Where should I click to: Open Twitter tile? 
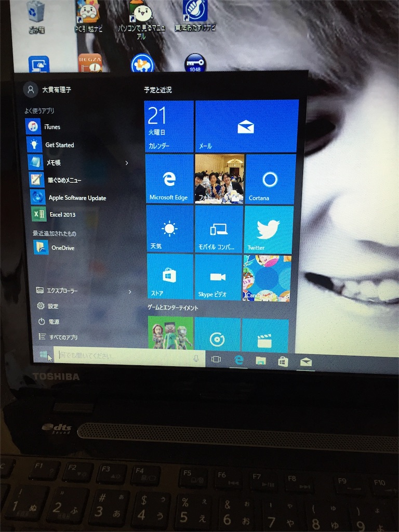tap(268, 230)
